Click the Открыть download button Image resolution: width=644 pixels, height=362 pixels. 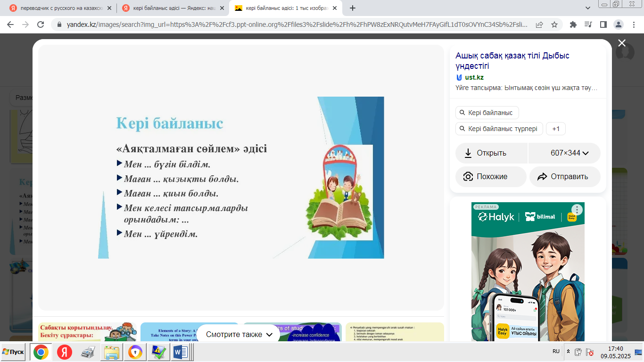(492, 153)
